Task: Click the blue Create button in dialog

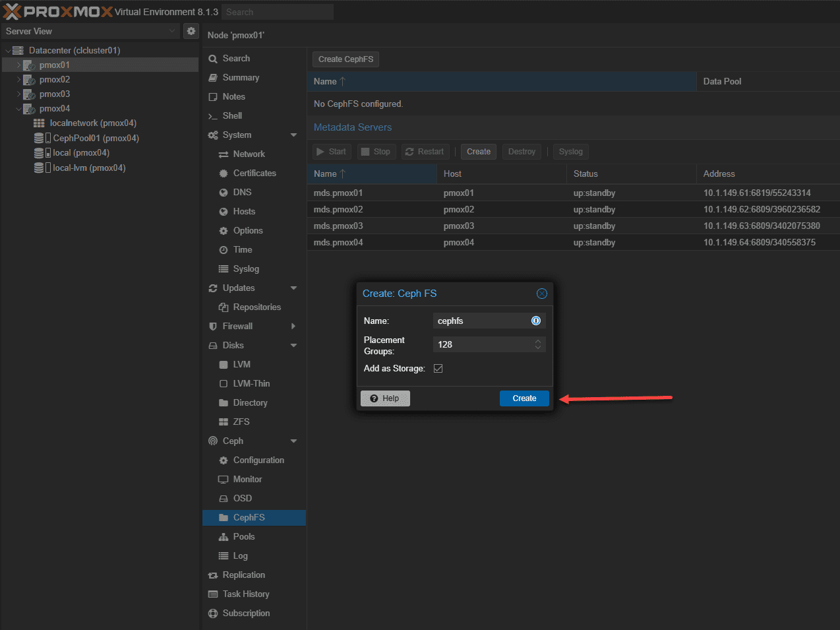Action: click(x=524, y=398)
